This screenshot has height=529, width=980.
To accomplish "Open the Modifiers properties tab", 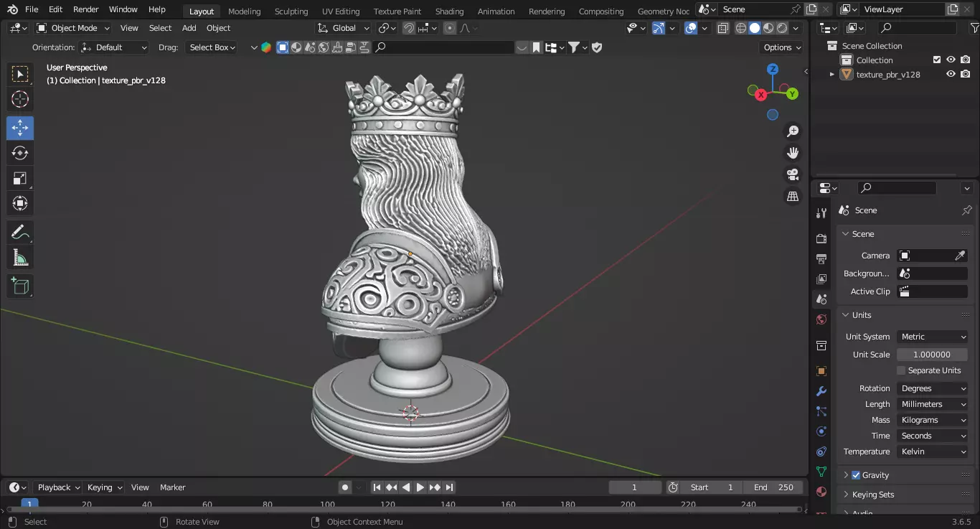I will click(821, 391).
